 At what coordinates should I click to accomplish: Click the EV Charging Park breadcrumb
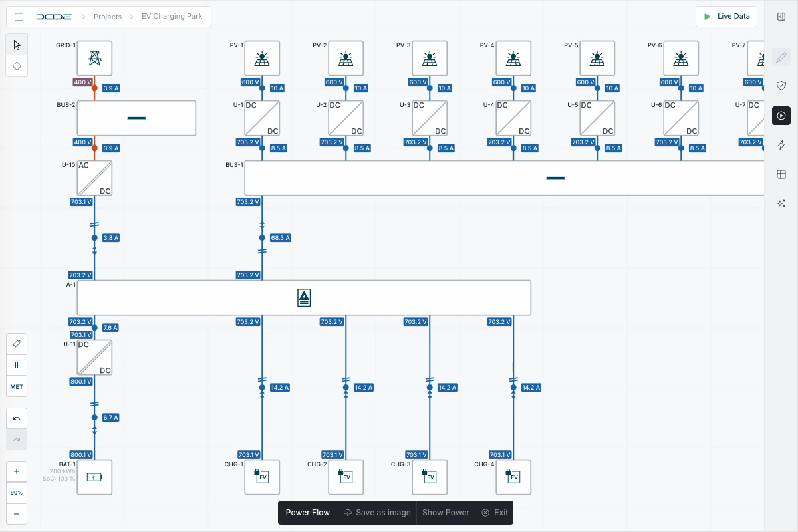[x=172, y=17]
